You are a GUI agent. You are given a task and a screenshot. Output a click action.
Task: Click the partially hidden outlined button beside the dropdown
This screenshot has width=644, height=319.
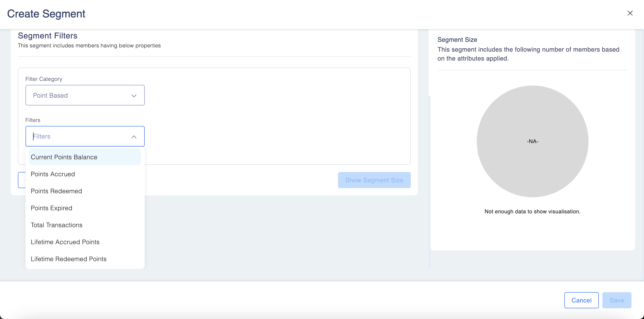click(x=21, y=180)
